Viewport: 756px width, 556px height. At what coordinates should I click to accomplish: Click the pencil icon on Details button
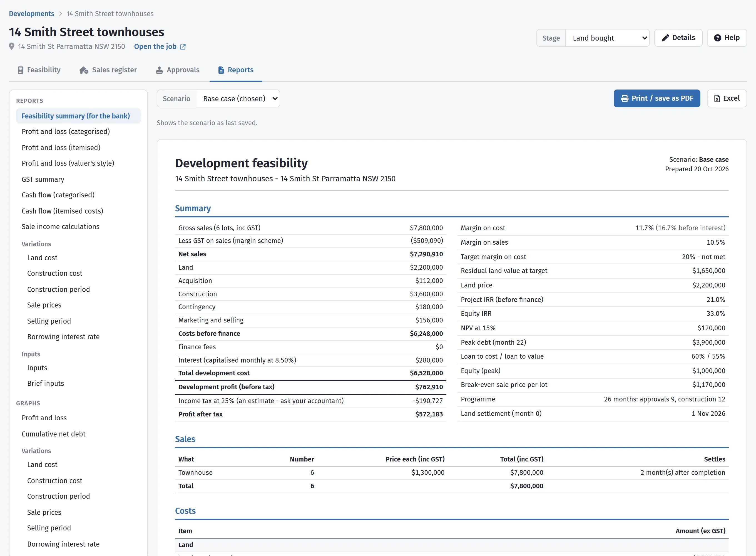click(x=665, y=38)
